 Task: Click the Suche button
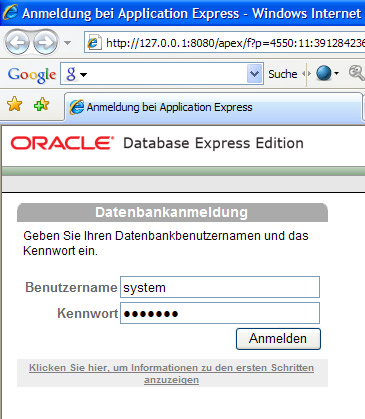click(x=283, y=74)
